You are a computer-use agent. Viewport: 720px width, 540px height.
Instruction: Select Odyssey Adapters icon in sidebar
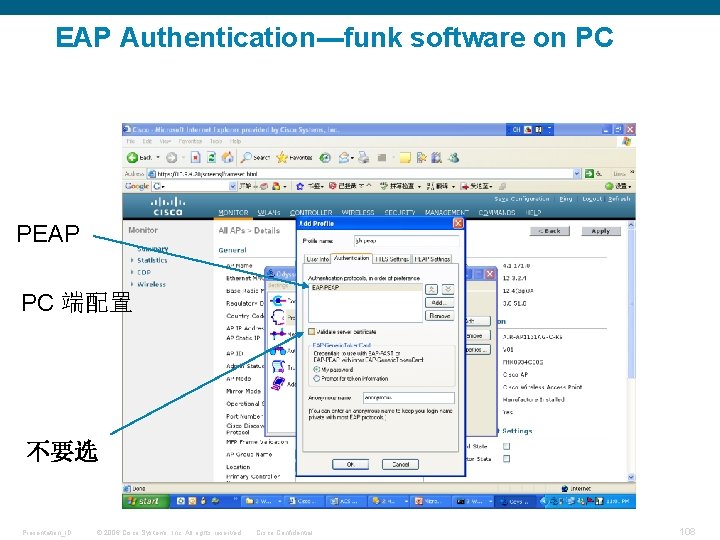point(278,383)
